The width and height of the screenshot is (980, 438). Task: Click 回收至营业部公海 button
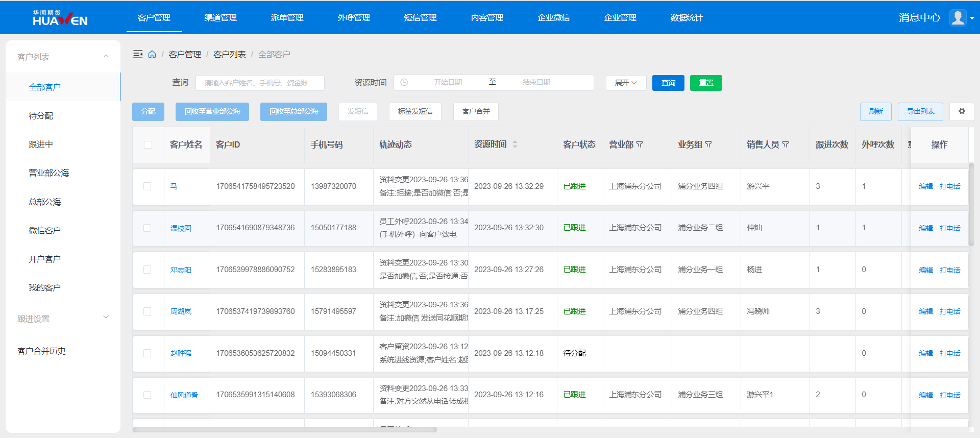click(212, 111)
